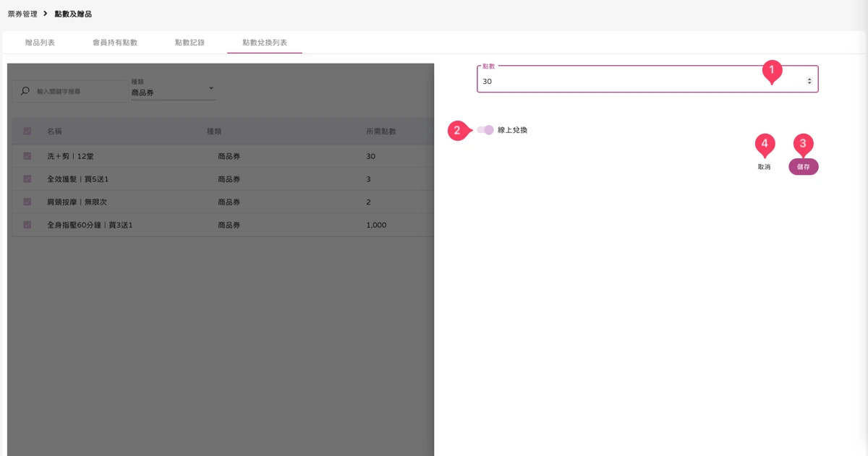The width and height of the screenshot is (868, 456).
Task: Click points value 1,000
Action: (376, 225)
